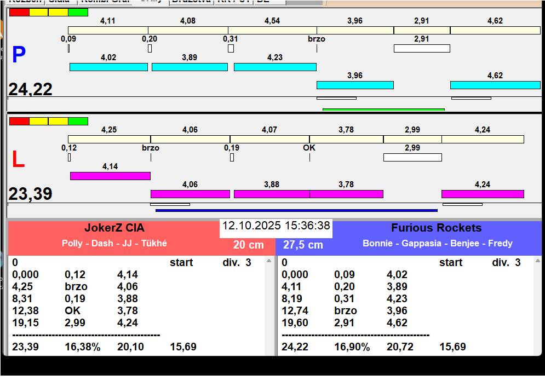Viewport: 545px width, 392px height.
Task: Click the 0,20 change marker in lane P
Action: [150, 49]
